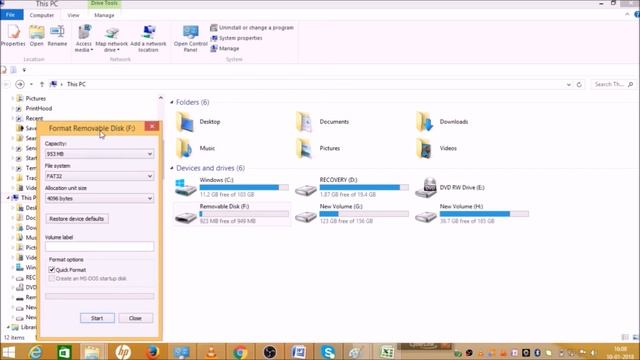640x360 pixels.
Task: Open the File system FAT32 dropdown
Action: tap(100, 176)
